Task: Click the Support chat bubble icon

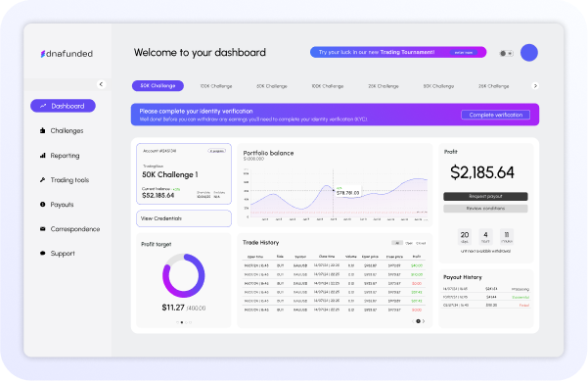Action: tap(42, 253)
